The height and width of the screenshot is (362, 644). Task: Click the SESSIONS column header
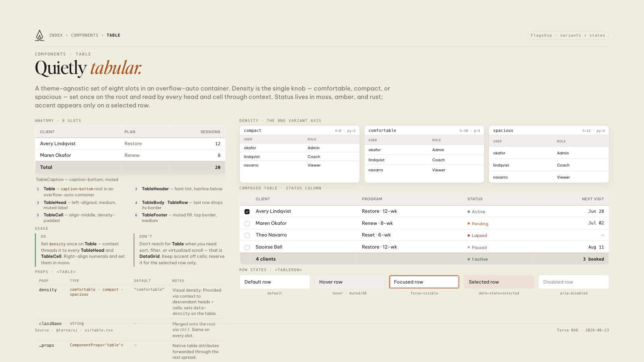click(211, 132)
